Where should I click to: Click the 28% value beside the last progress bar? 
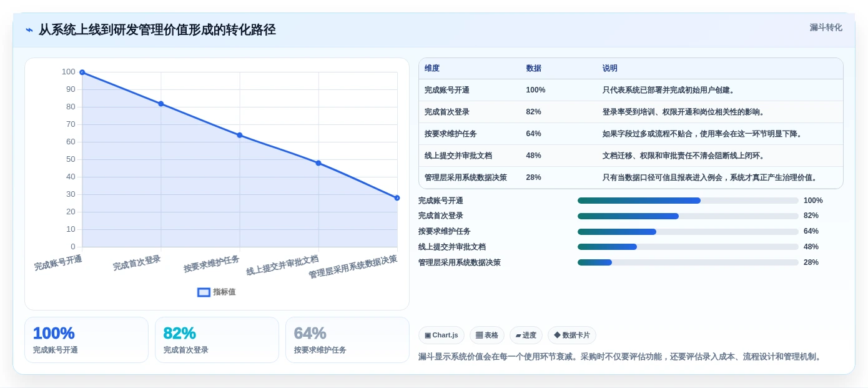coord(811,262)
